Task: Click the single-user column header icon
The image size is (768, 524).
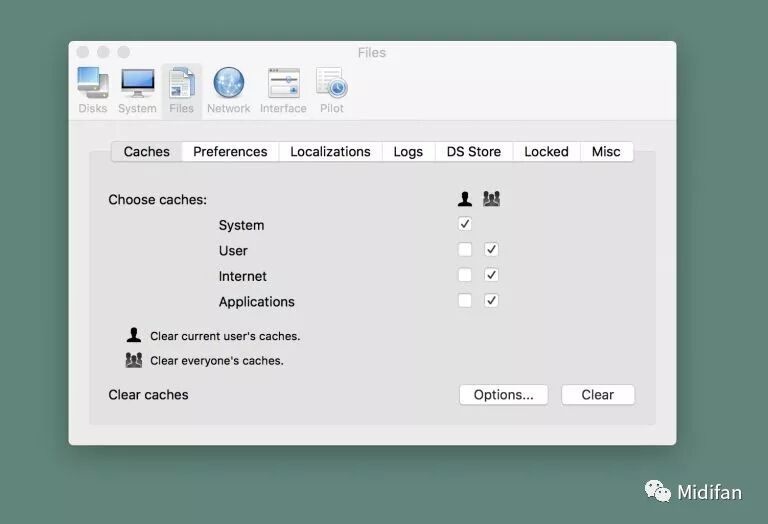Action: coord(465,199)
